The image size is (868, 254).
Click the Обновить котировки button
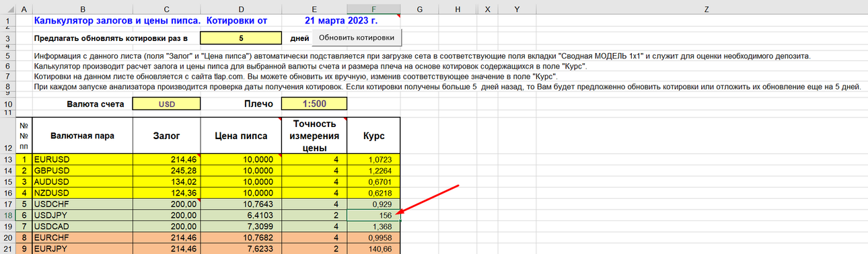pos(357,38)
